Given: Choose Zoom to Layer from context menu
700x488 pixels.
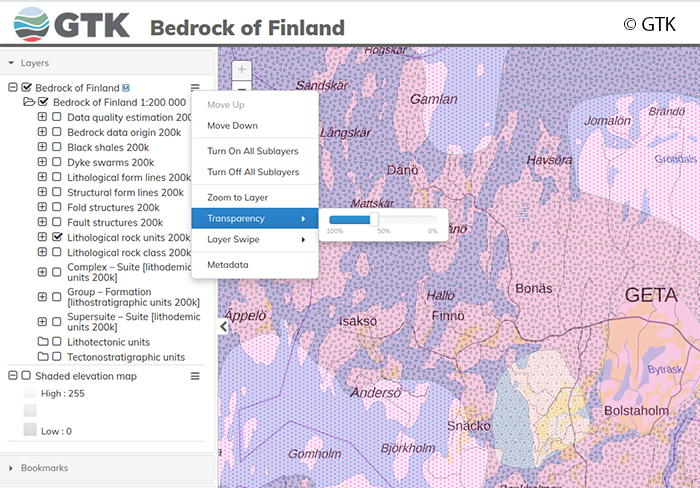Looking at the screenshot, I should tap(237, 198).
